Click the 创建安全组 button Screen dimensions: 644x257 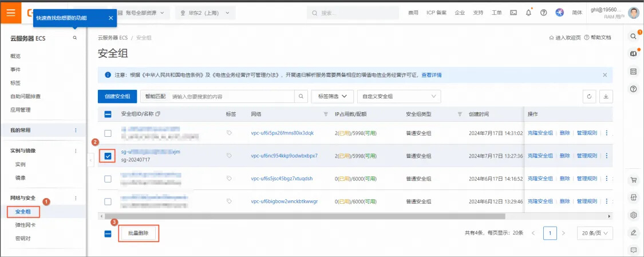(x=117, y=97)
